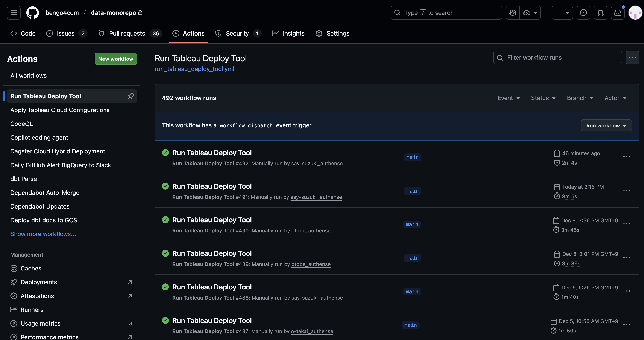Expand the Event filter dropdown

coord(508,98)
